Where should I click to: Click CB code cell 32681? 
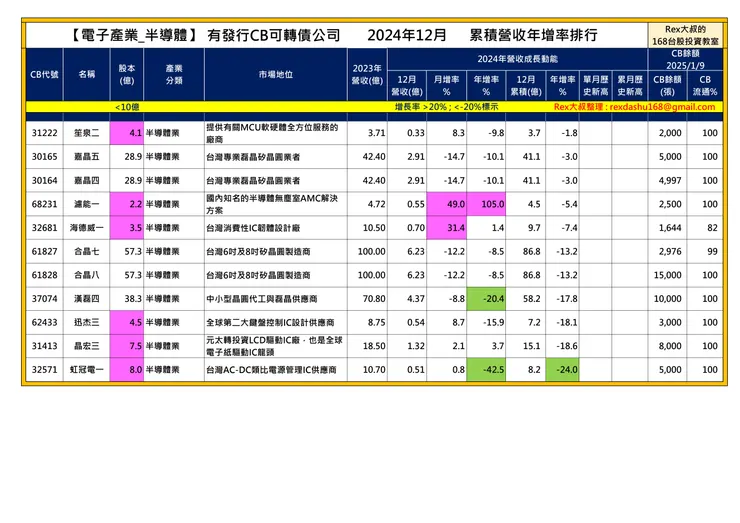(x=44, y=228)
